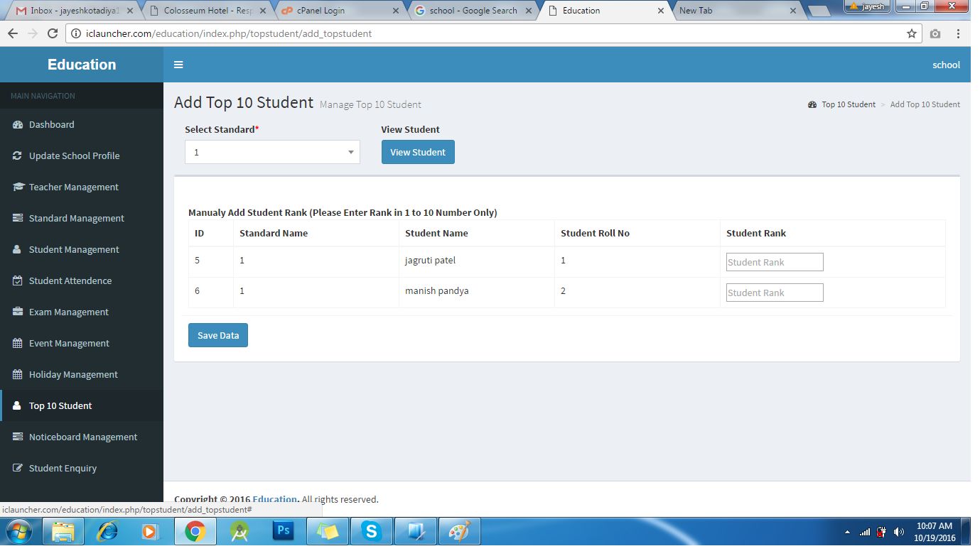Reload the page in Chrome

click(x=52, y=33)
